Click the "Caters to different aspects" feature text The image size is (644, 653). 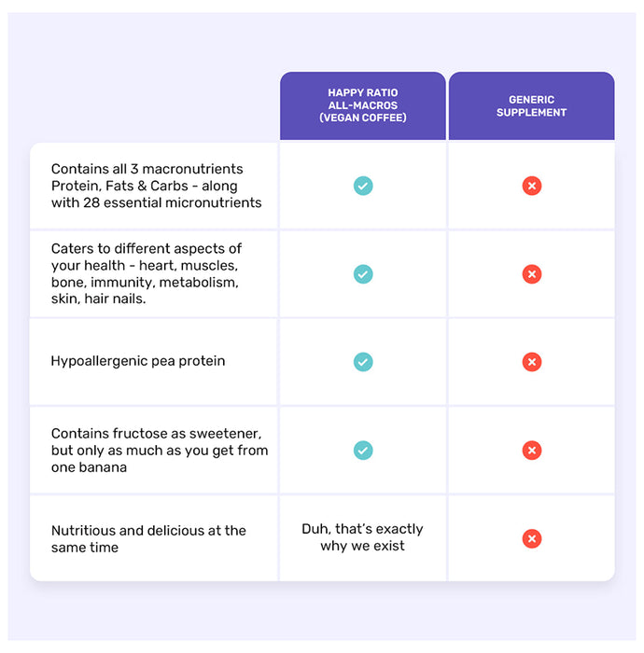pos(147,248)
